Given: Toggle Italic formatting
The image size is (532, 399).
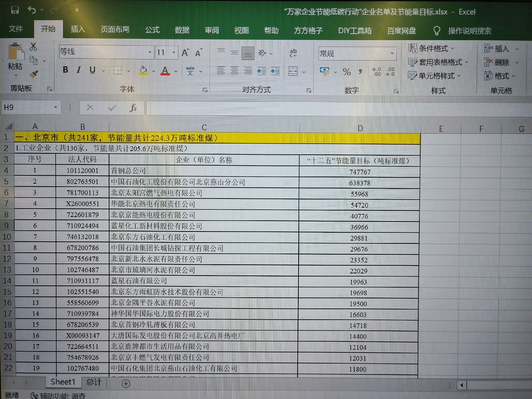Looking at the screenshot, I should 79,70.
